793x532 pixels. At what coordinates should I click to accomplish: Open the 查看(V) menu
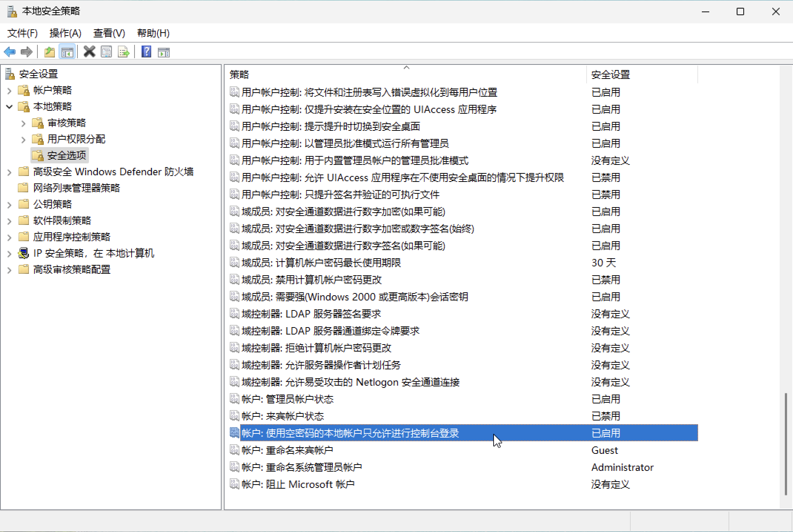tap(109, 33)
